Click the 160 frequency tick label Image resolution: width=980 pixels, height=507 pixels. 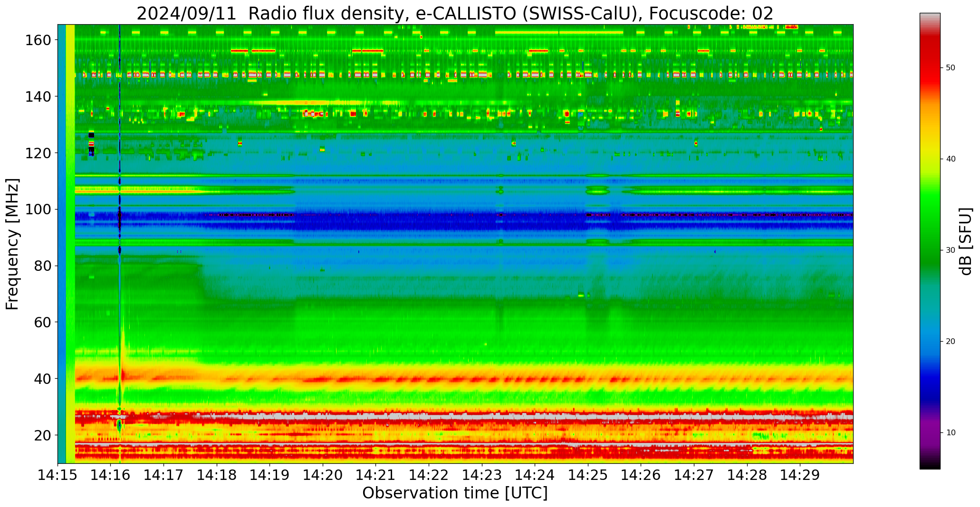tap(38, 40)
